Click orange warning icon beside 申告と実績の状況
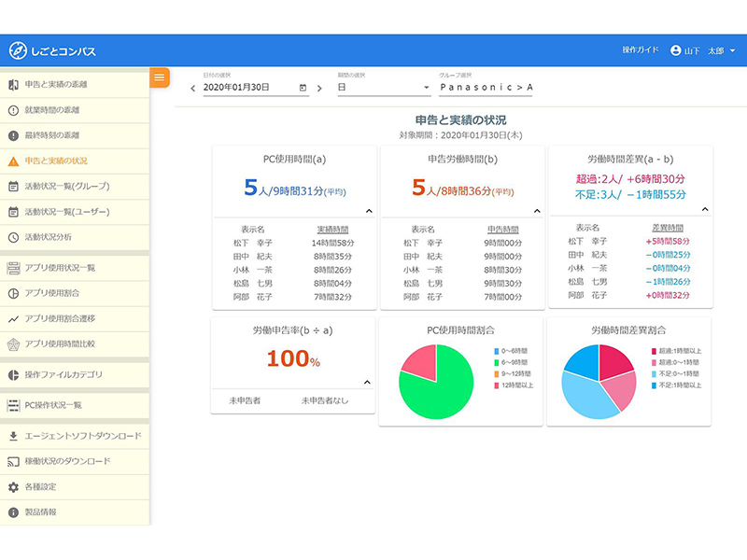The width and height of the screenshot is (747, 560). click(13, 161)
